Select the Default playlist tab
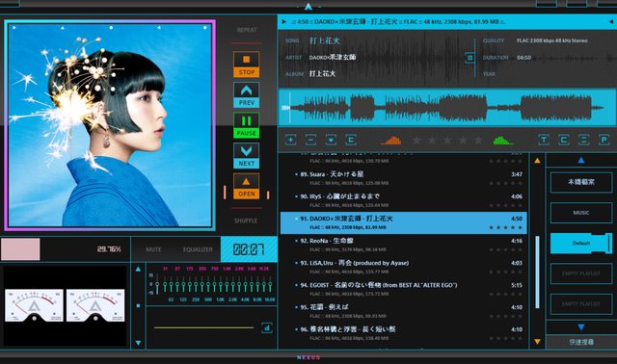 [581, 243]
